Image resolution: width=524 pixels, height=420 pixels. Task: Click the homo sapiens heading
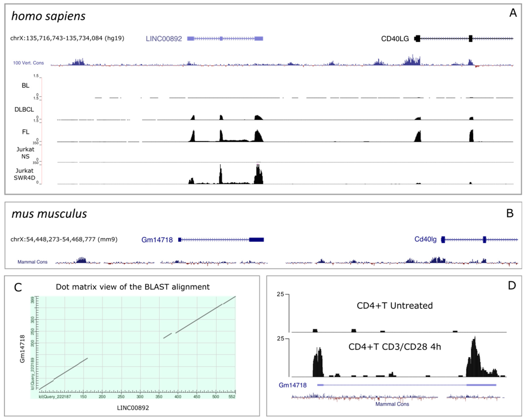point(48,16)
